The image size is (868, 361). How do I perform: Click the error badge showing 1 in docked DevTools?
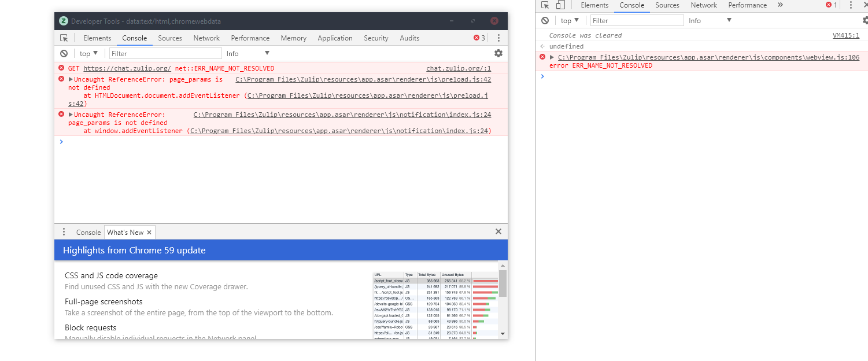(832, 5)
